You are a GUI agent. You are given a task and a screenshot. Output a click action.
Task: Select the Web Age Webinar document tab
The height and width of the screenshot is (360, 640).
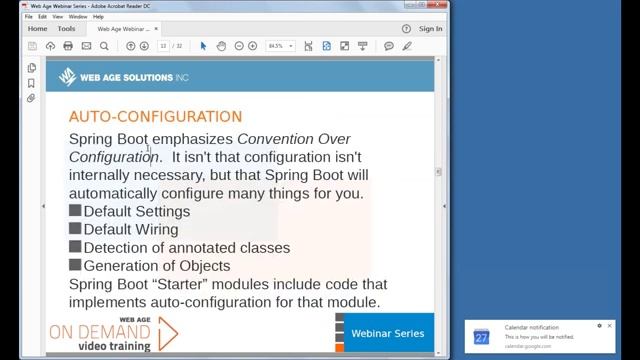tap(124, 29)
